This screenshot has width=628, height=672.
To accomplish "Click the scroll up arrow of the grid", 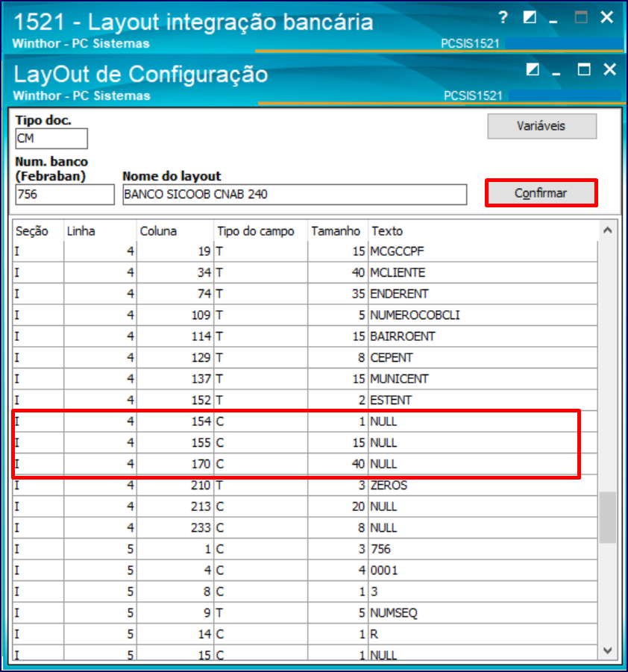I will click(607, 230).
